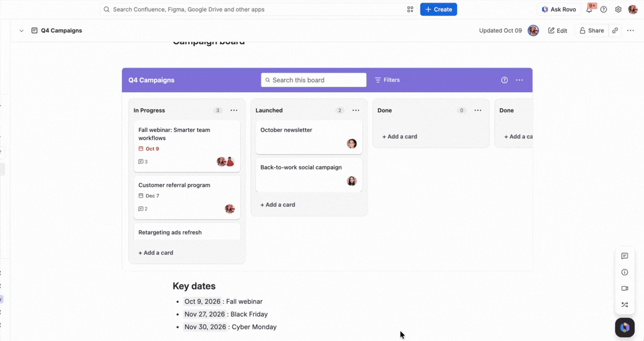The height and width of the screenshot is (341, 644).
Task: Click the Oct 9 due date on Fall webinar card
Action: coord(149,149)
